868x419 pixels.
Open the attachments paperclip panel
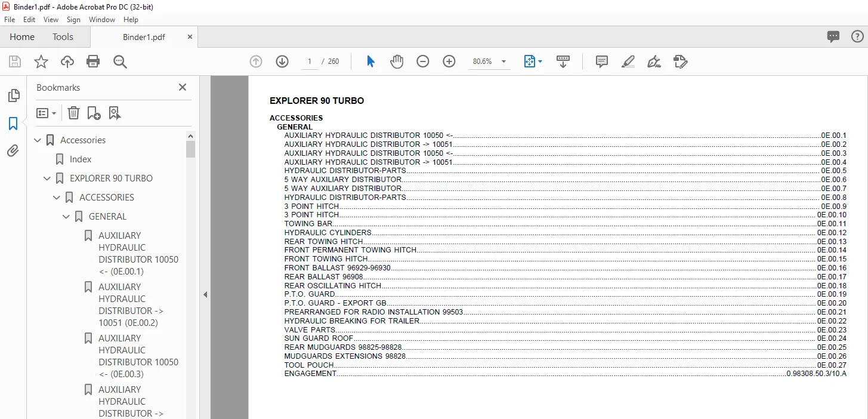pos(13,151)
